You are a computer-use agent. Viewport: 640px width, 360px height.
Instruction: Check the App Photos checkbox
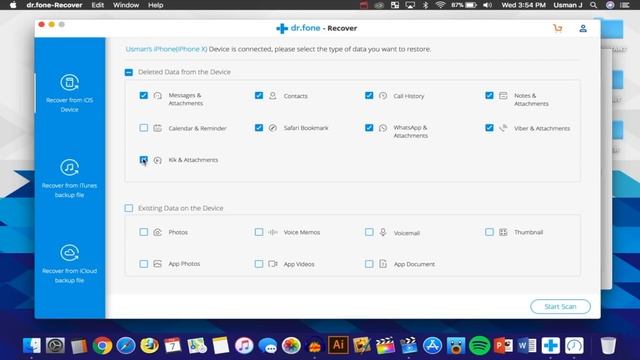[x=144, y=264]
